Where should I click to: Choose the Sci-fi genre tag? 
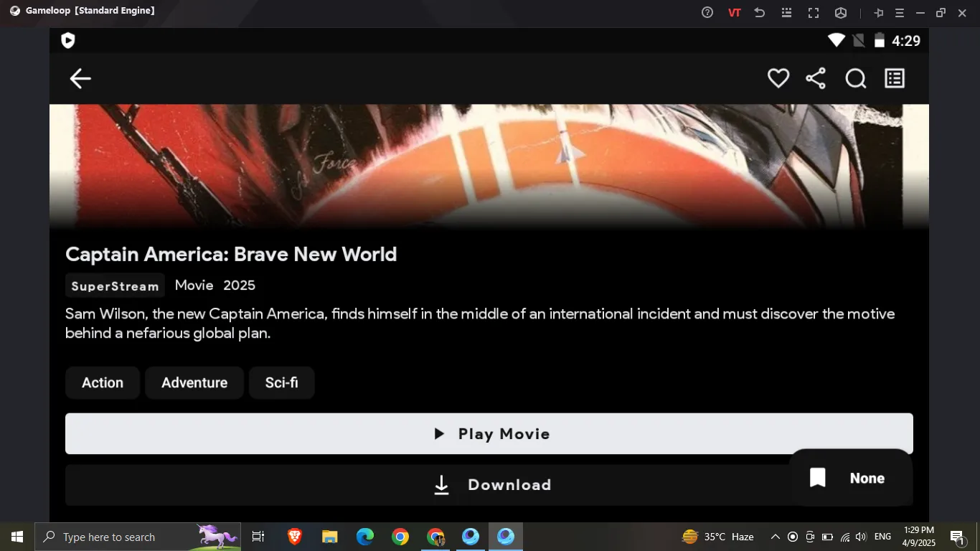tap(281, 382)
